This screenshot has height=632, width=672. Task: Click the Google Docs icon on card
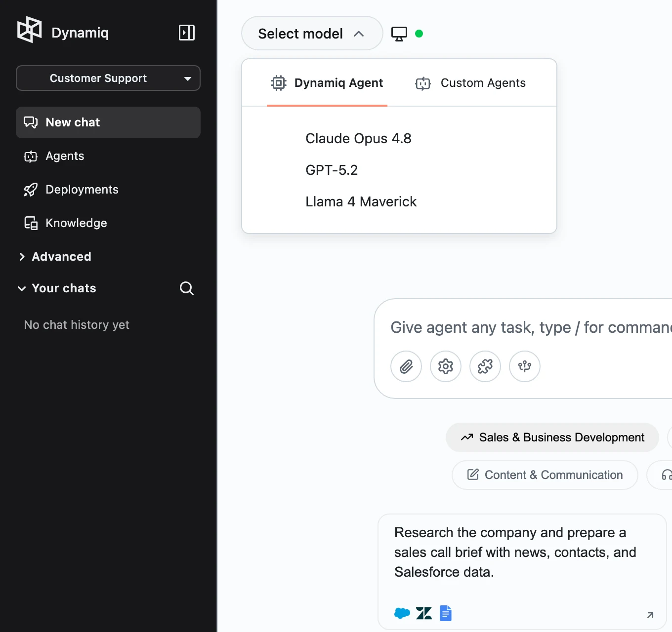point(446,613)
